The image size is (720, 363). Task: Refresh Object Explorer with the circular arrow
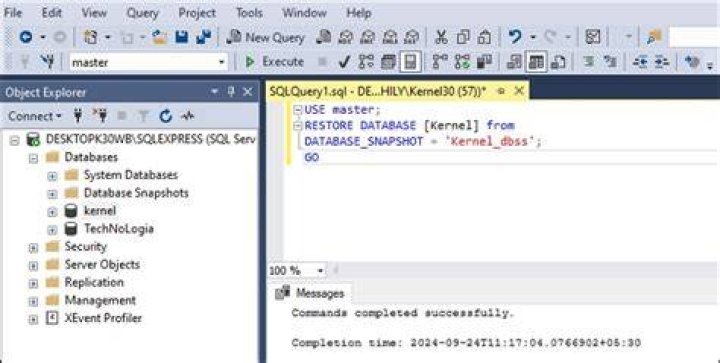[x=165, y=116]
